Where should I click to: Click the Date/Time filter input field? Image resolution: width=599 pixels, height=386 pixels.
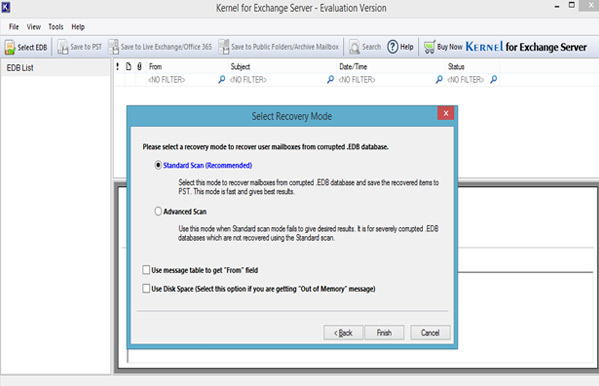pyautogui.click(x=387, y=79)
